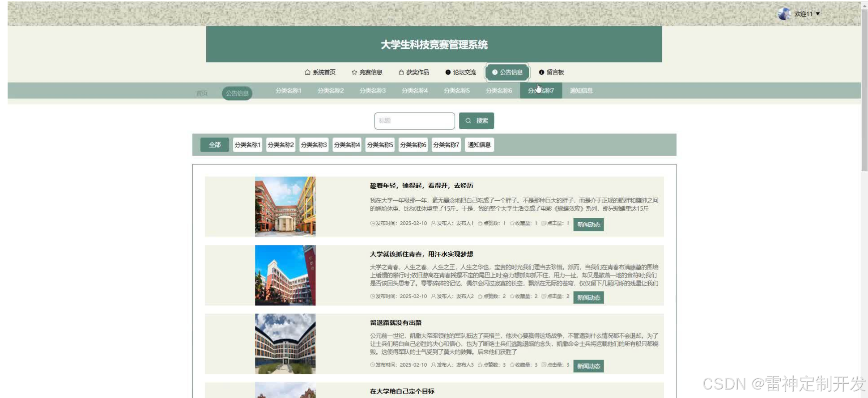868x398 pixels.
Task: Click 新闻动态 tag on 留退路就没有出路 article
Action: coord(588,366)
